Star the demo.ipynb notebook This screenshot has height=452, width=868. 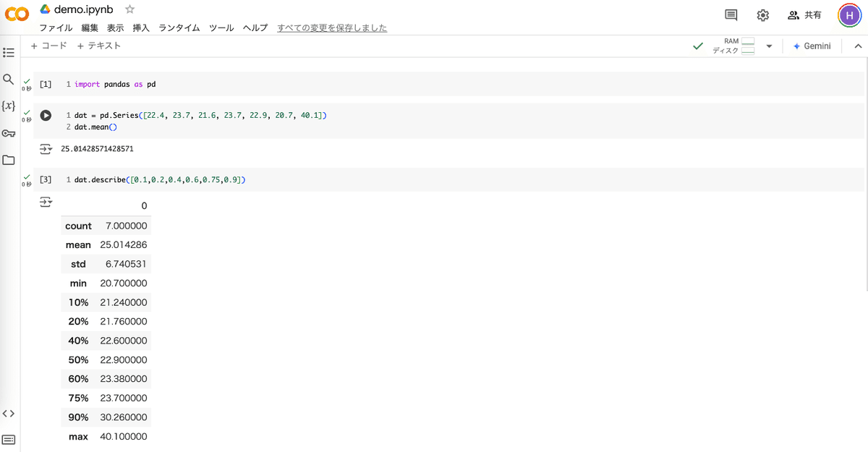pos(129,10)
